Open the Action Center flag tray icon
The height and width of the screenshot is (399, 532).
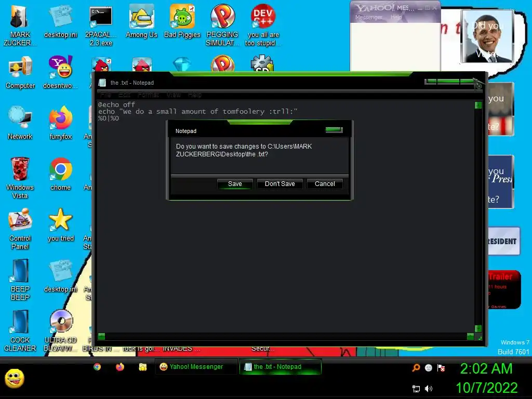coord(441,368)
